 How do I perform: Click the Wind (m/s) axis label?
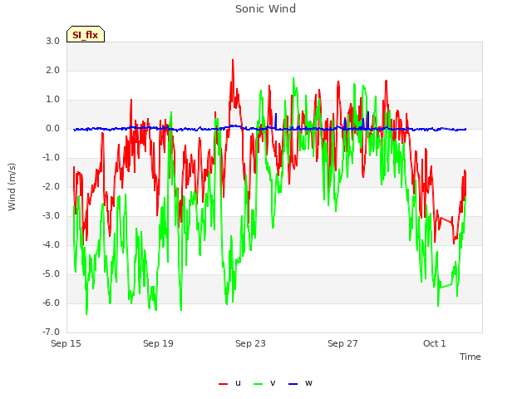[x=12, y=187]
